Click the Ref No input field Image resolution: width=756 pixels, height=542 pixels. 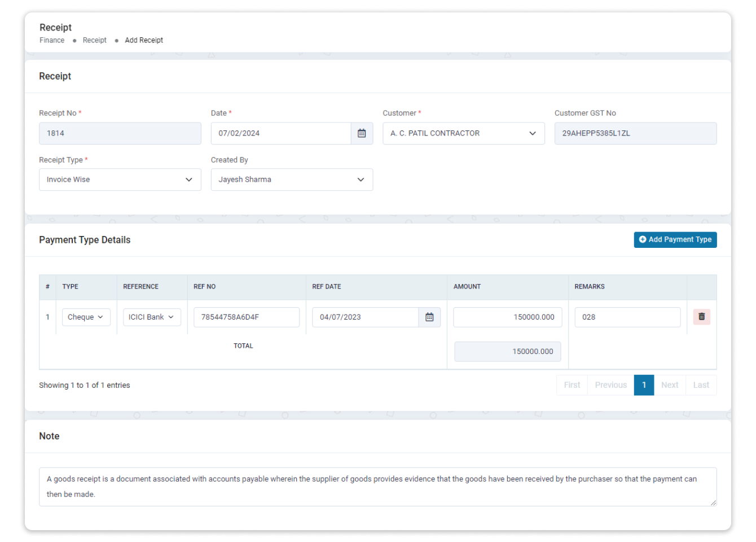[247, 317]
